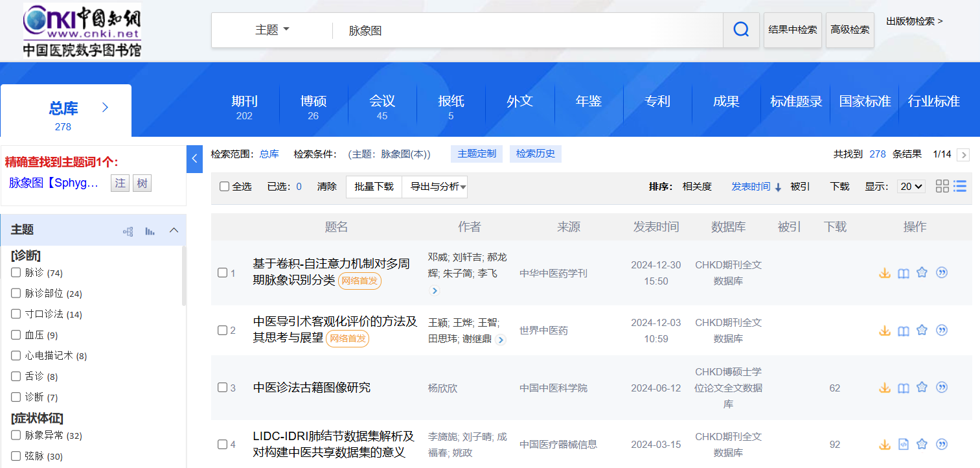The width and height of the screenshot is (980, 468).
Task: Expand more authors in row 1
Action: tap(435, 291)
